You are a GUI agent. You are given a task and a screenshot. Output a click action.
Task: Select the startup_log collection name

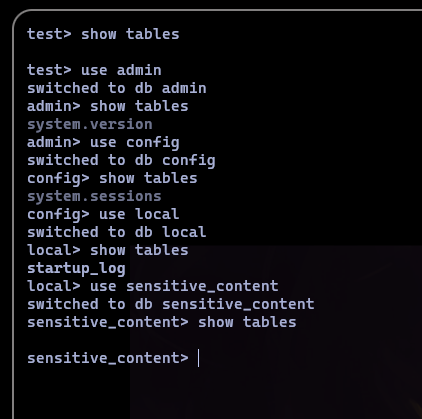pos(76,268)
